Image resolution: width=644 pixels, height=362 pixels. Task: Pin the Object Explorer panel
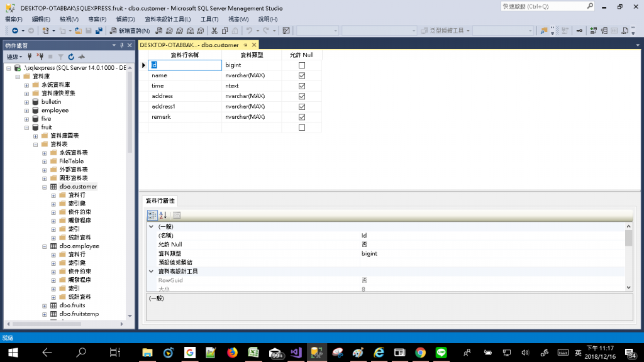[121, 45]
